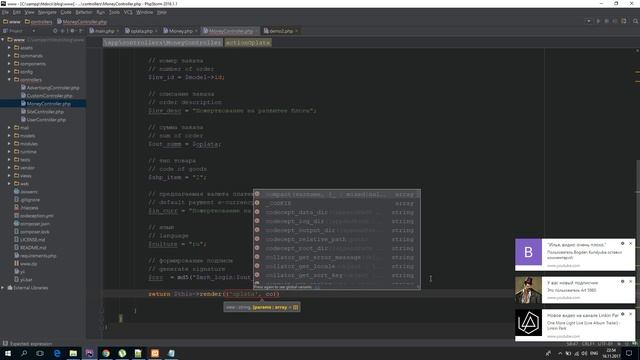Screen dimensions: 640x360
Task: Open the Windows Action Center icon
Action: click(629, 353)
